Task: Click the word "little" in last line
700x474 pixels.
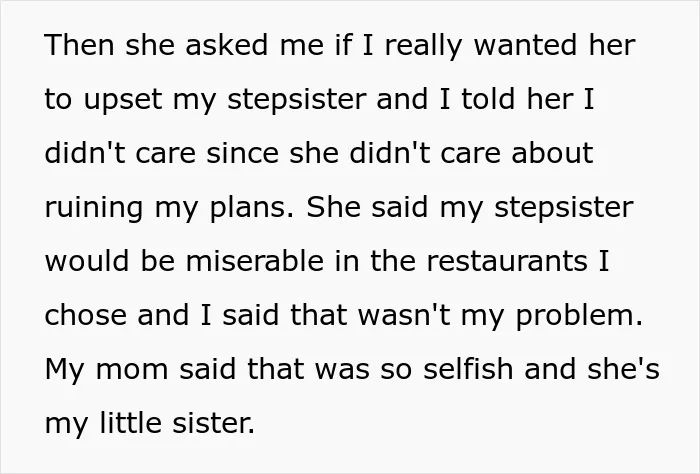Action: coord(130,423)
